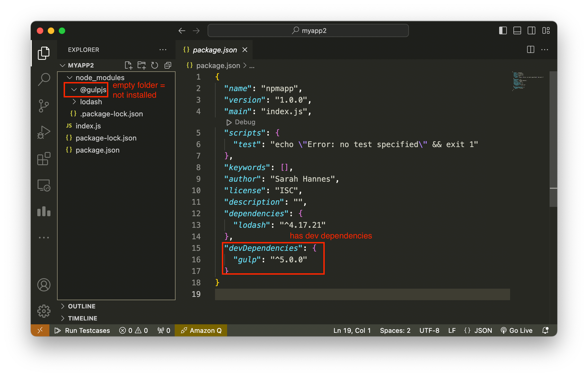Open the Remote Explorer view
The height and width of the screenshot is (377, 588).
click(x=44, y=185)
